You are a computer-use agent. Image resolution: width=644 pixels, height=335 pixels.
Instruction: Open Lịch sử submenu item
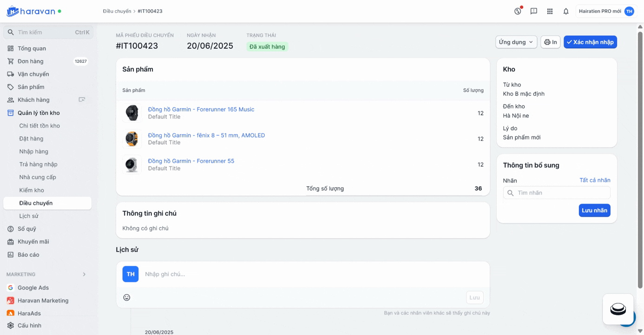[x=29, y=216]
